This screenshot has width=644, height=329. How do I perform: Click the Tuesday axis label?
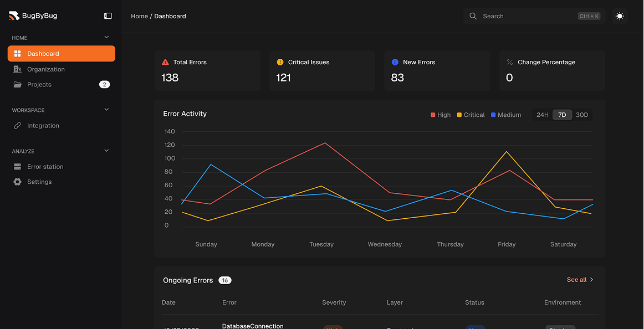(321, 244)
